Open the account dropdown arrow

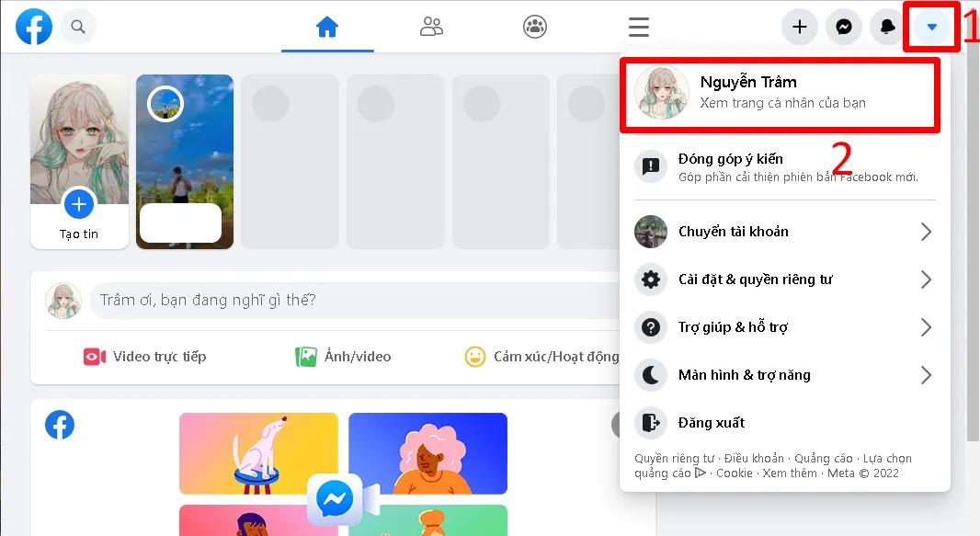930,27
